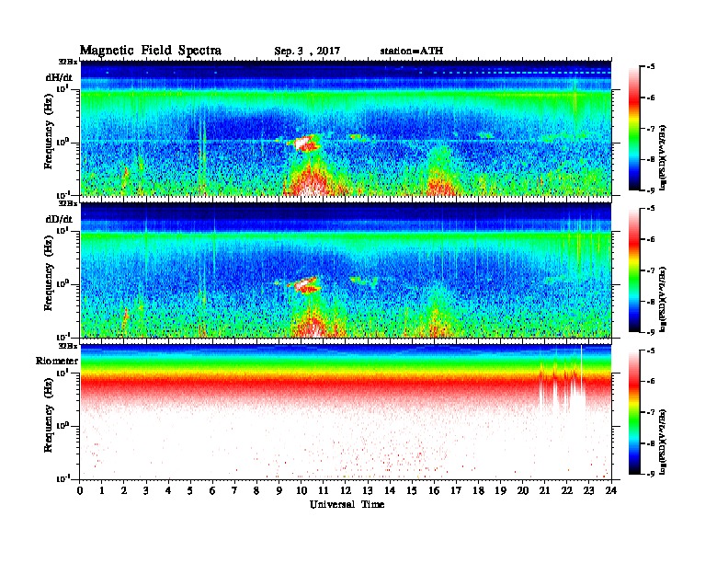Click hour "13" on the time axis
The height and width of the screenshot is (563, 728).
[368, 491]
